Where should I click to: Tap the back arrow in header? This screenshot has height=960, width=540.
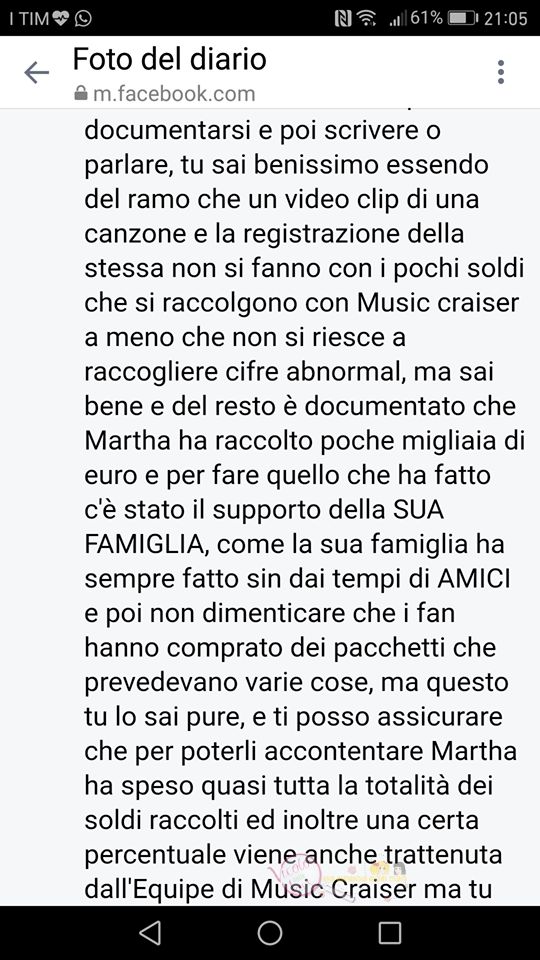36,73
